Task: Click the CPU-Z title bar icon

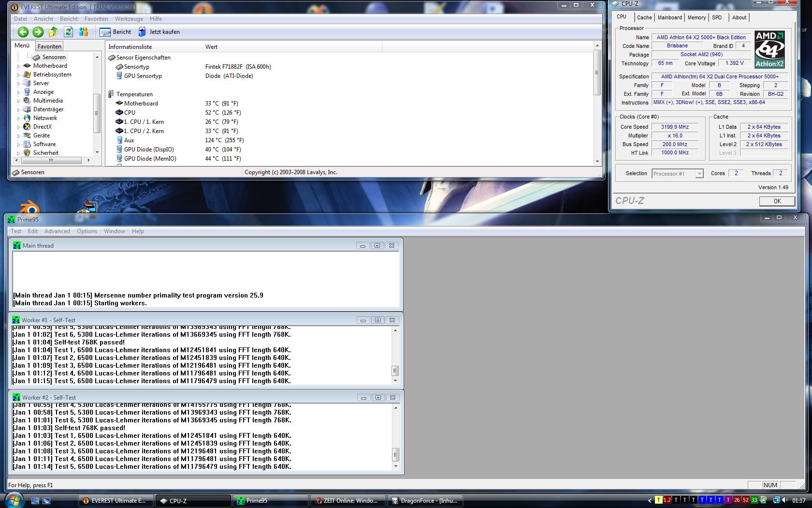Action: tap(615, 3)
